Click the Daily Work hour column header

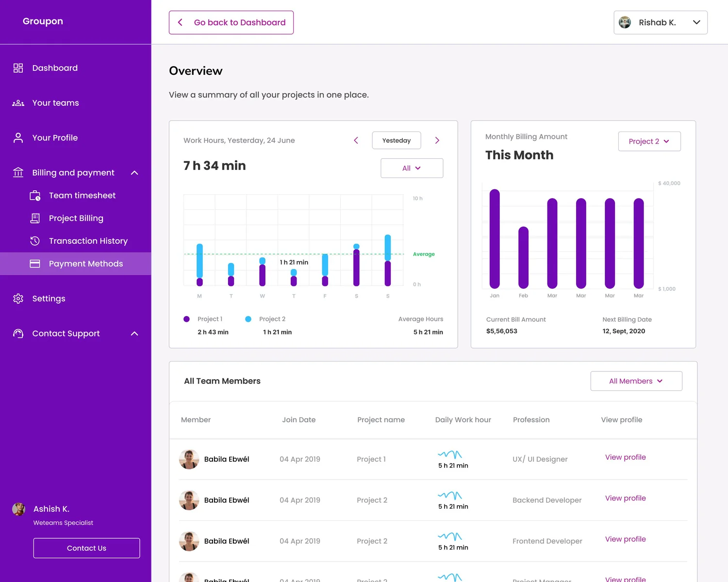coord(463,420)
